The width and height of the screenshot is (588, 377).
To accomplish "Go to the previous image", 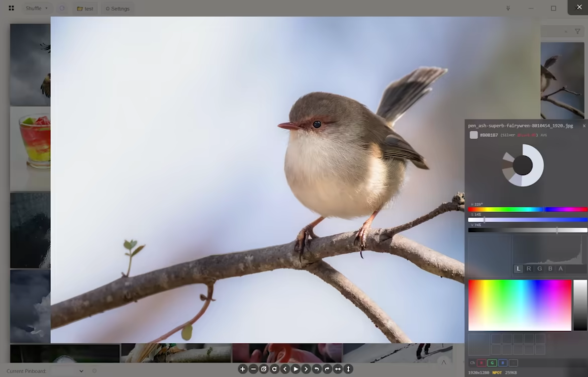I will point(284,369).
